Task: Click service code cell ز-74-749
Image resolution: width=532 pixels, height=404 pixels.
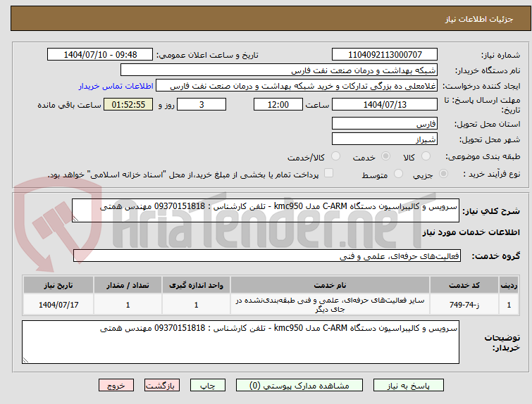Action: (x=464, y=304)
